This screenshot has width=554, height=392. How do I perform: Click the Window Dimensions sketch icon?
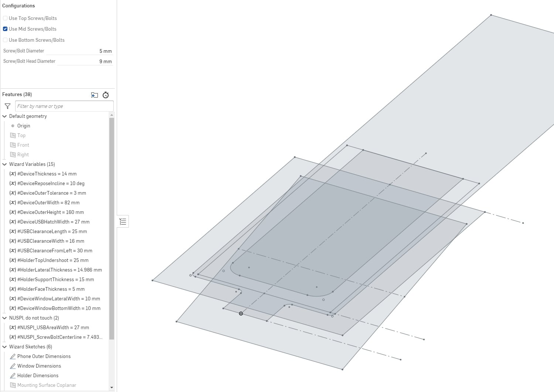(x=13, y=366)
